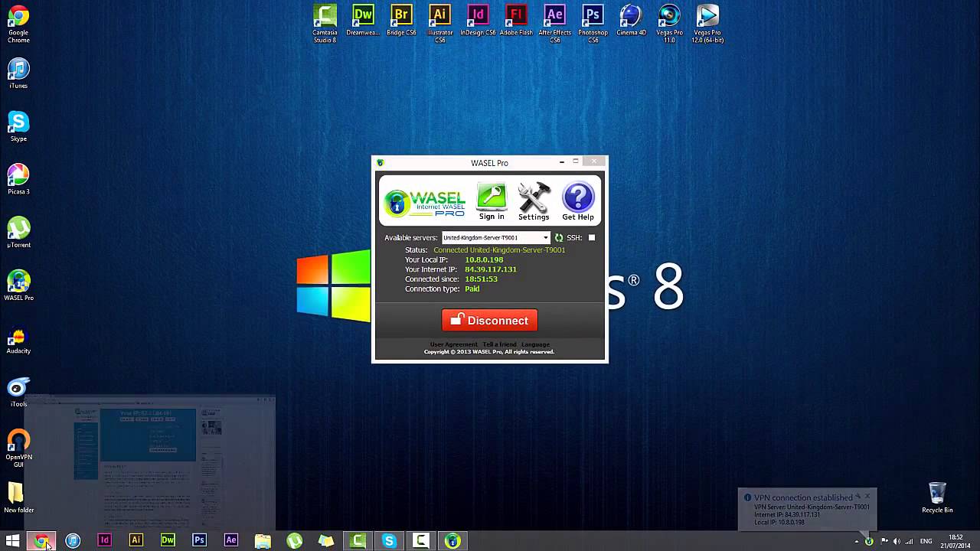Click the InDesign taskbar icon
This screenshot has width=980, height=551.
[x=104, y=541]
